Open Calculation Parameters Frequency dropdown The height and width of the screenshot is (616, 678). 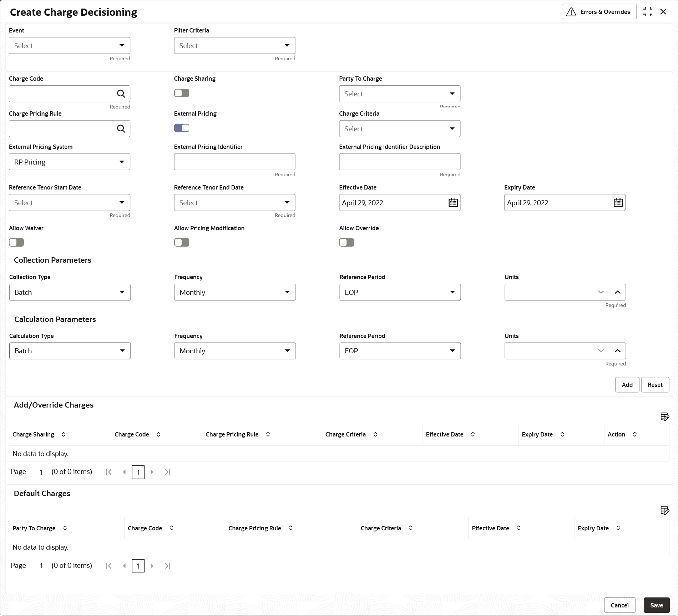(x=235, y=351)
